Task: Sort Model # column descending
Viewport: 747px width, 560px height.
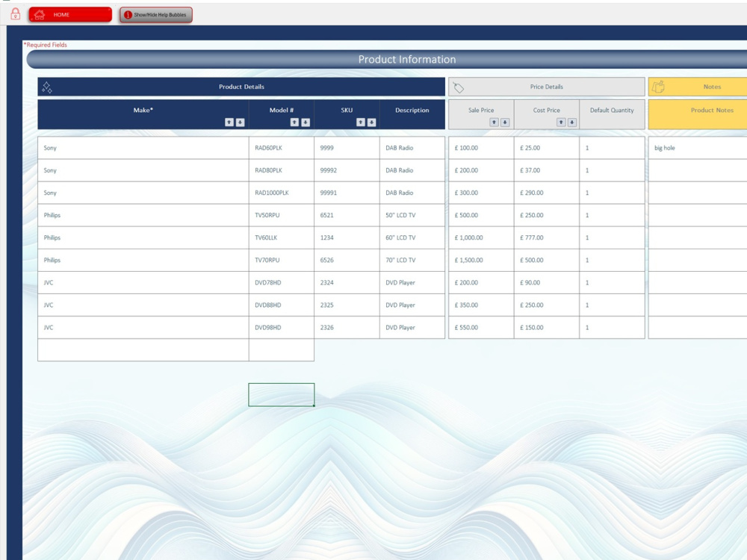Action: pos(306,122)
